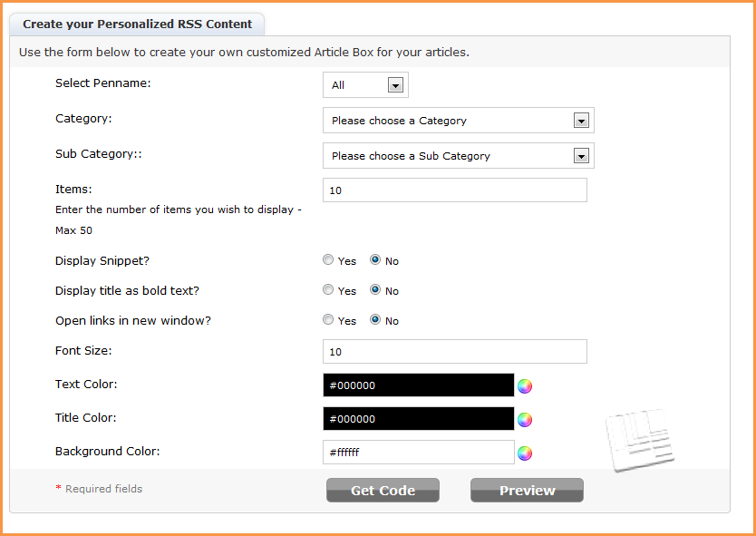The image size is (756, 536).
Task: Click the Get Code button
Action: pos(383,491)
